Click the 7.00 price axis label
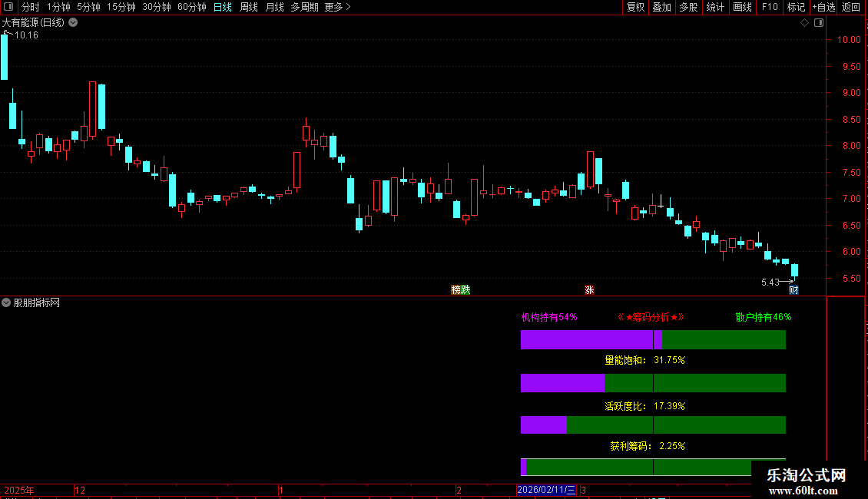868x499 pixels. coord(851,199)
